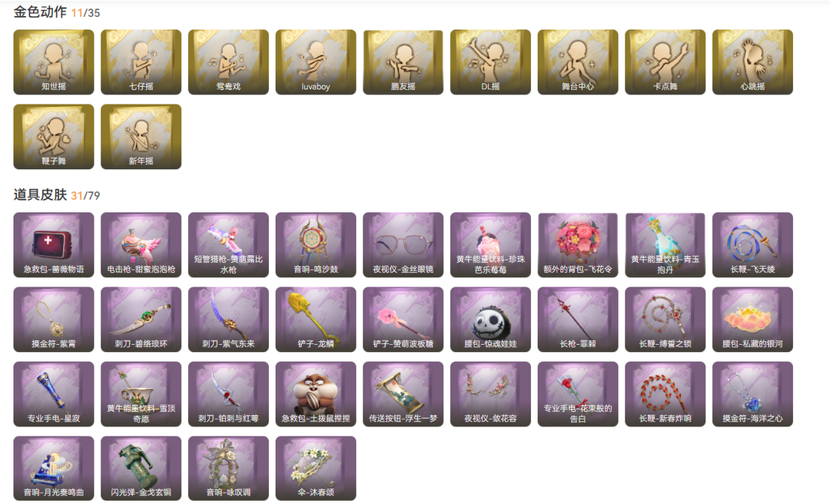Select the 闪光弹-金戈玄铜 skin tile
The width and height of the screenshot is (830, 504).
pyautogui.click(x=141, y=469)
